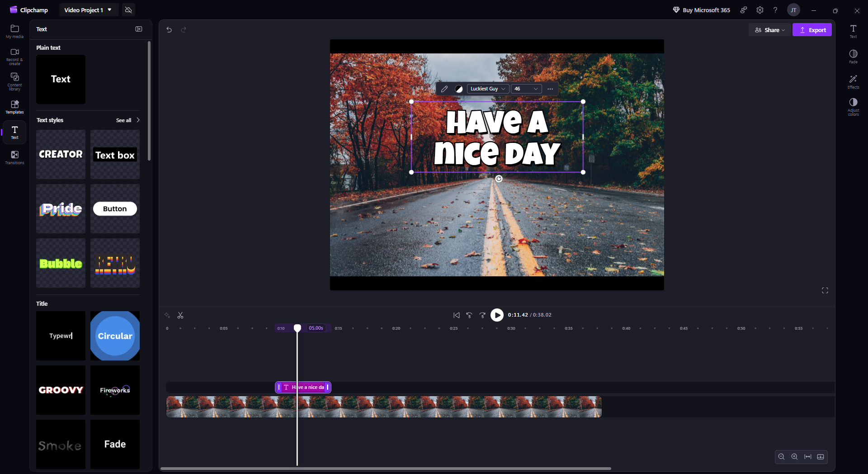Open the font size 46 dropdown
This screenshot has height=474, width=868.
[526, 89]
